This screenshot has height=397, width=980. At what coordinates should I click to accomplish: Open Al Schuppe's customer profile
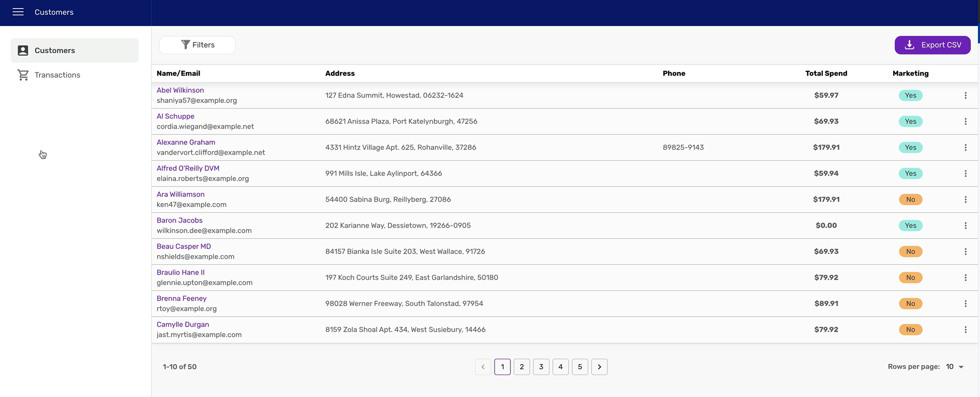pyautogui.click(x=176, y=116)
